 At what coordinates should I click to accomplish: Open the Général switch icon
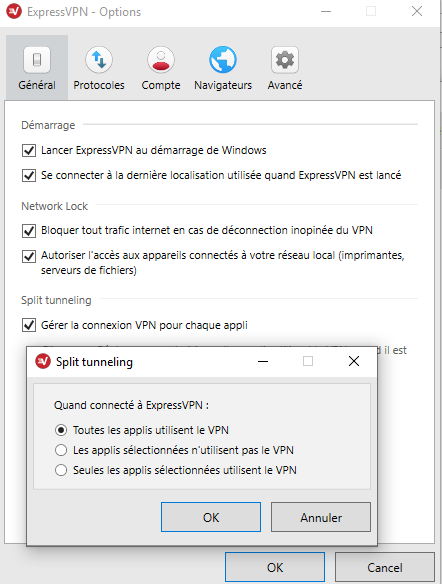click(37, 60)
